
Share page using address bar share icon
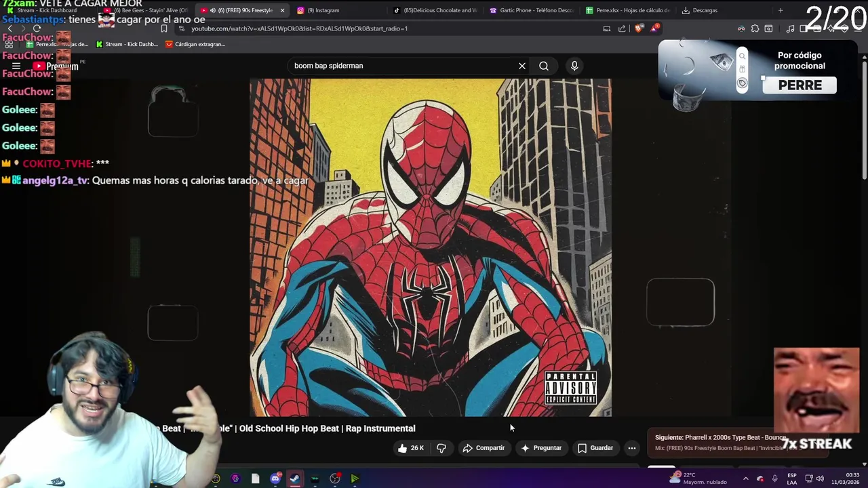click(623, 28)
